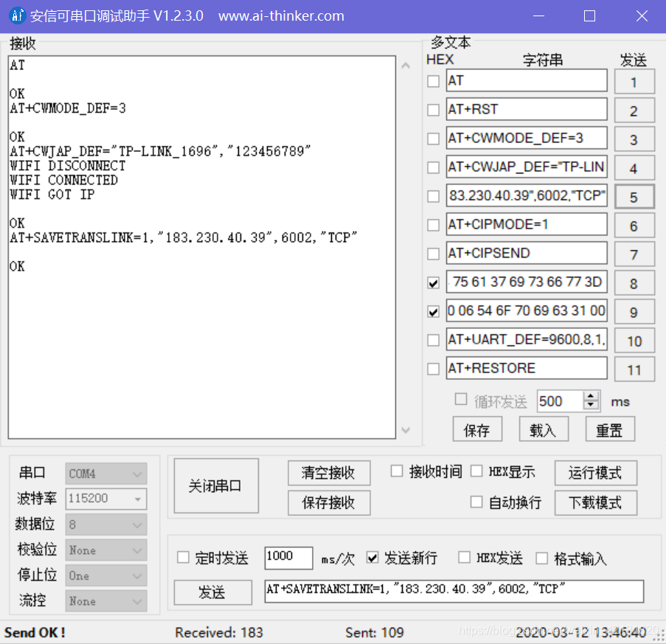The width and height of the screenshot is (666, 644).
Task: Click the 载入 load button
Action: tap(544, 429)
